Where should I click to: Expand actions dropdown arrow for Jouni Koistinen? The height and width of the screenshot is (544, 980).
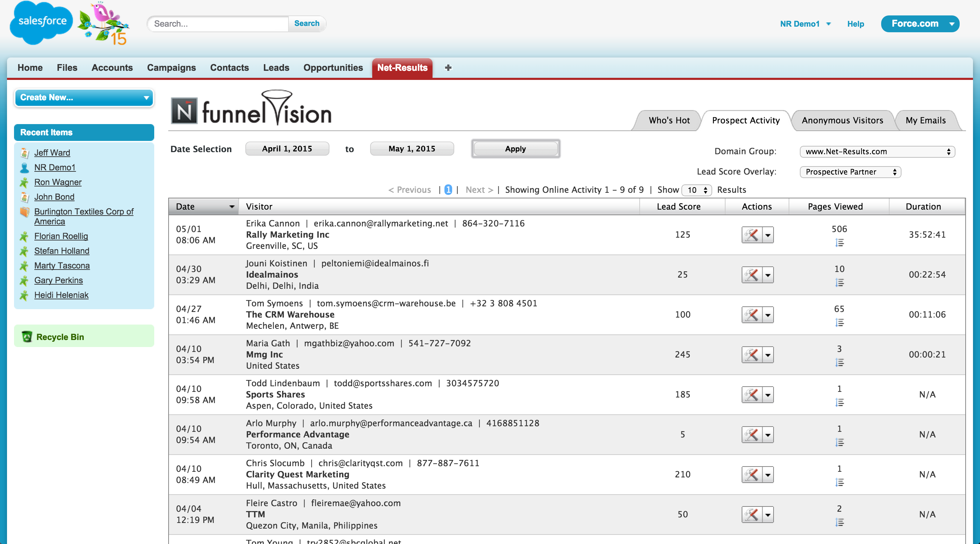768,275
